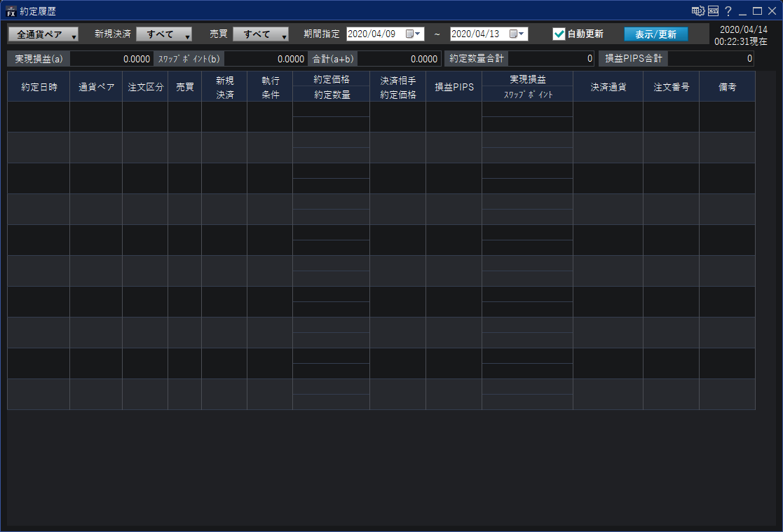Viewport: 783px width, 532px height.
Task: Open the calendar for start date 2020/04/09
Action: pos(414,34)
